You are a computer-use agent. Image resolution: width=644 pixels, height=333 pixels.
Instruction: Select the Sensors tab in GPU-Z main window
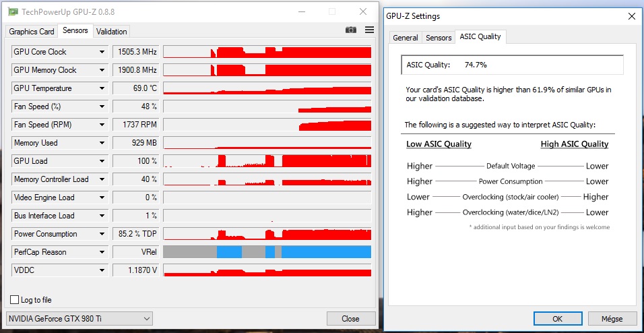pyautogui.click(x=75, y=30)
